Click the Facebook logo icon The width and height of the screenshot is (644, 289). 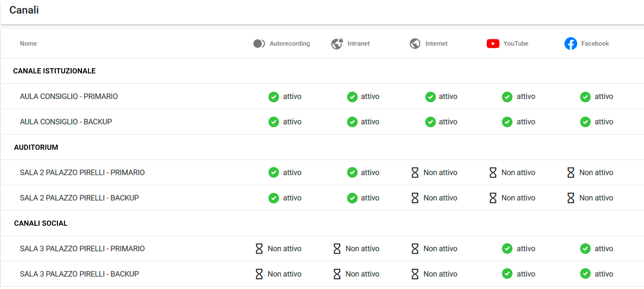(571, 44)
